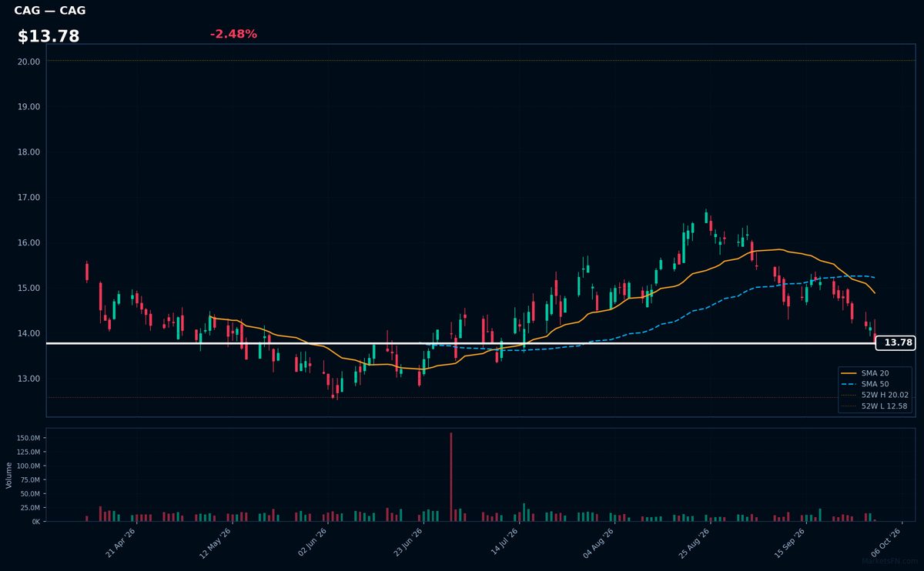The height and width of the screenshot is (571, 924).
Task: Click the 23 Jun '26 date label
Action: (x=407, y=543)
